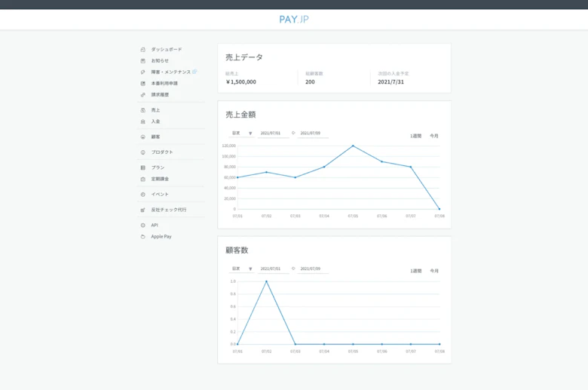The height and width of the screenshot is (390, 588).
Task: Go home via the PAY.JP logo
Action: (x=294, y=20)
